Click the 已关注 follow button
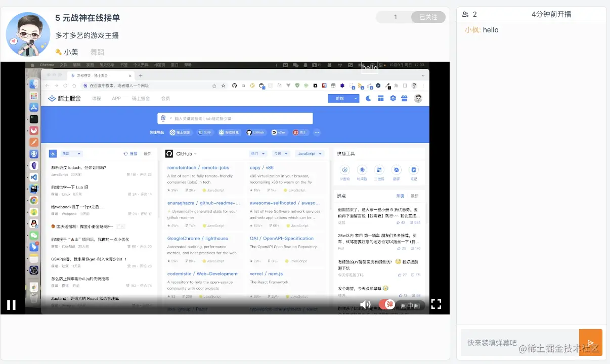Screen dimensions: 610x364 click(x=428, y=17)
